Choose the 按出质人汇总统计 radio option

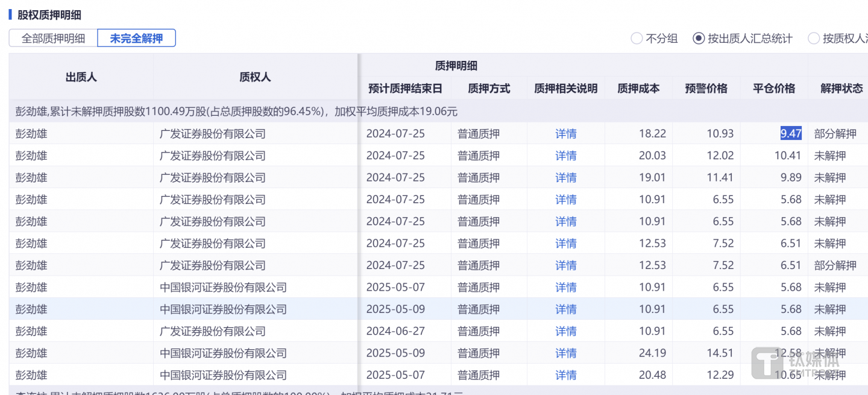click(x=699, y=39)
